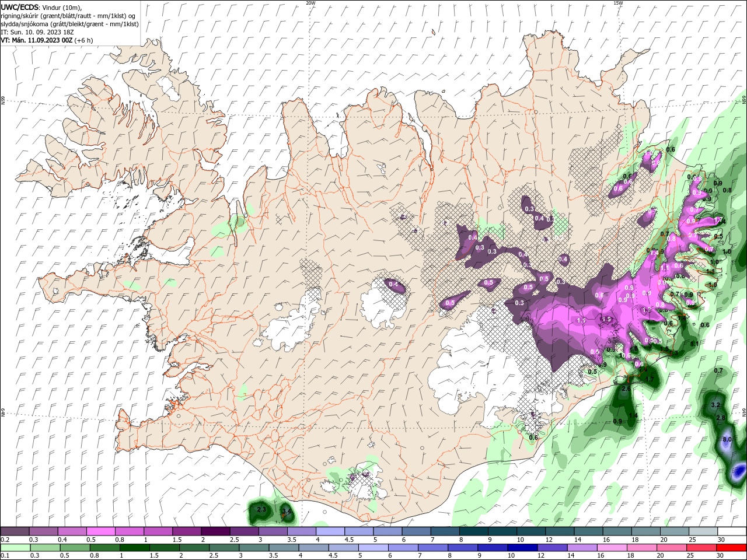Click the 0.4 snow value on Hofsjökull glacier
This screenshot has height=560, width=747.
tap(393, 285)
